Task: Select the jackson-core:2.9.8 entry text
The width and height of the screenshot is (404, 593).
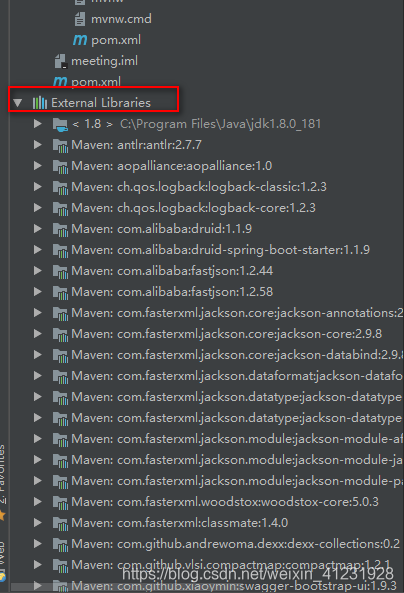Action: (227, 334)
